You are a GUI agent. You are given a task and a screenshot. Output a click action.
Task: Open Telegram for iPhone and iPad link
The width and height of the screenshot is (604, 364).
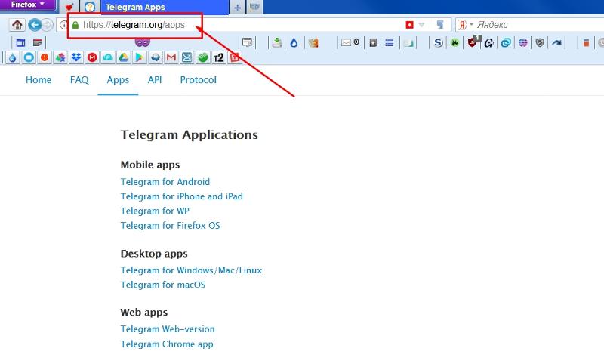pyautogui.click(x=182, y=196)
